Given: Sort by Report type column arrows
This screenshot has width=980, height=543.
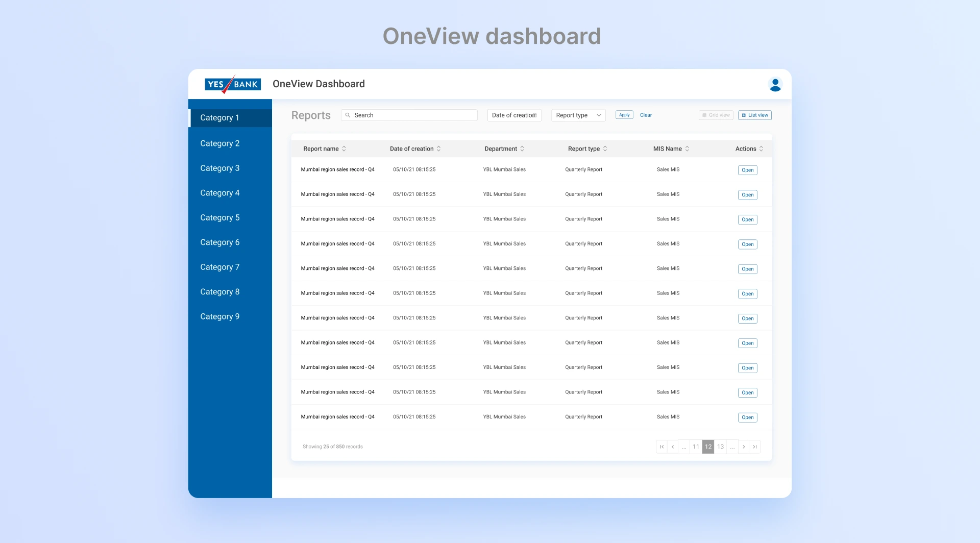Looking at the screenshot, I should pyautogui.click(x=605, y=149).
